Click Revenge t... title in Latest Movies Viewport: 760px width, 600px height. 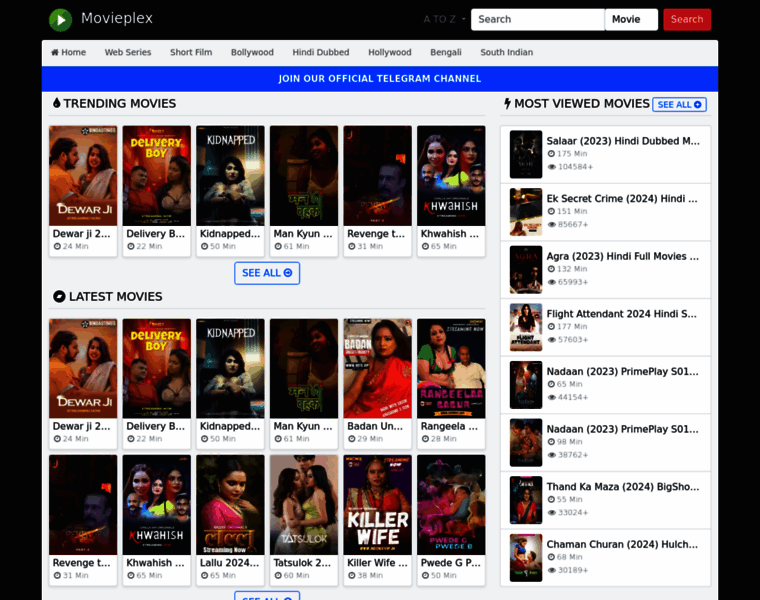[x=81, y=563]
